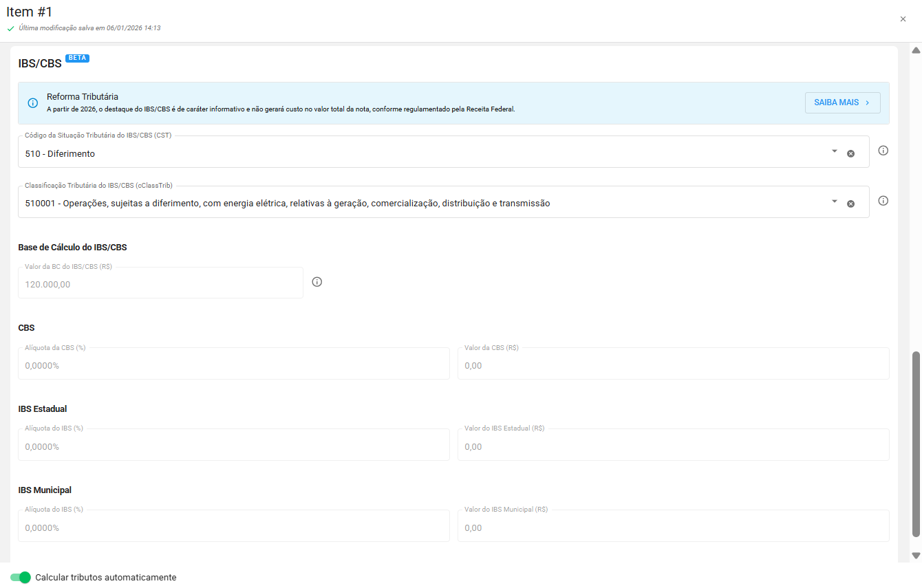Click the info icon in Reforma Tributária banner
922x588 pixels.
(33, 103)
